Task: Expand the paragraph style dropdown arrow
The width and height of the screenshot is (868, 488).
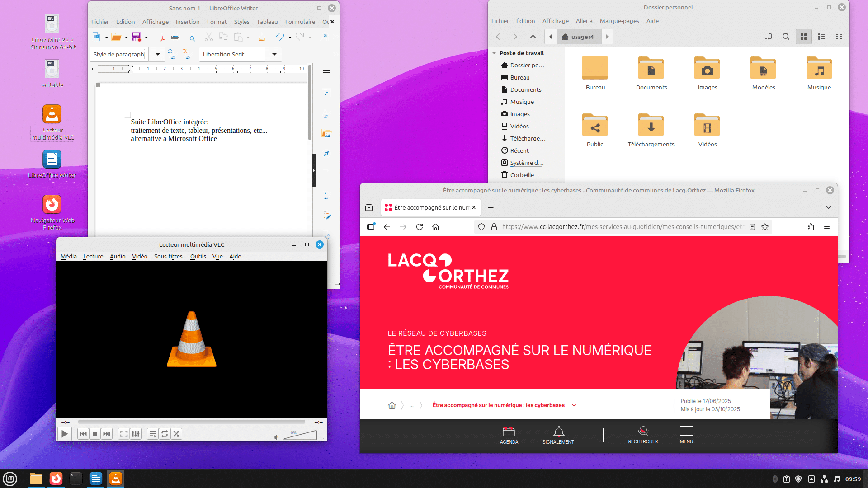Action: [157, 54]
